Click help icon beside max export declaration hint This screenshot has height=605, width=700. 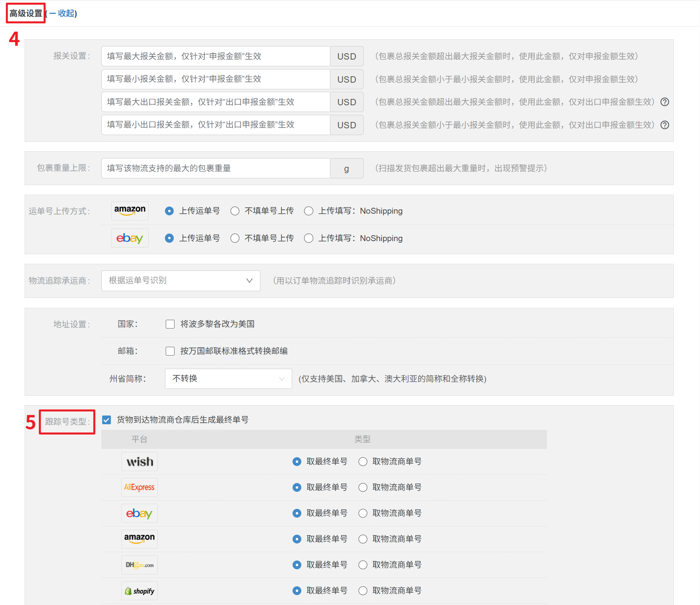[x=665, y=102]
